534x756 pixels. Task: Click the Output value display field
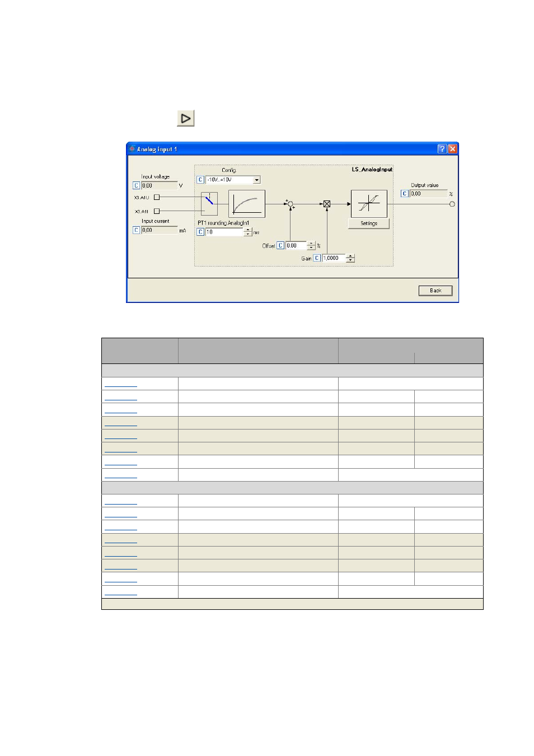(428, 194)
